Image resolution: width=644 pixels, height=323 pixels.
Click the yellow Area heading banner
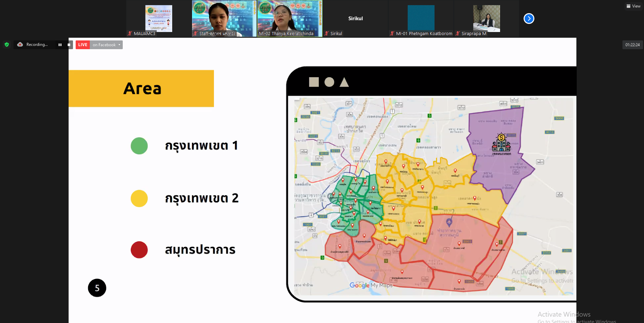pyautogui.click(x=141, y=89)
